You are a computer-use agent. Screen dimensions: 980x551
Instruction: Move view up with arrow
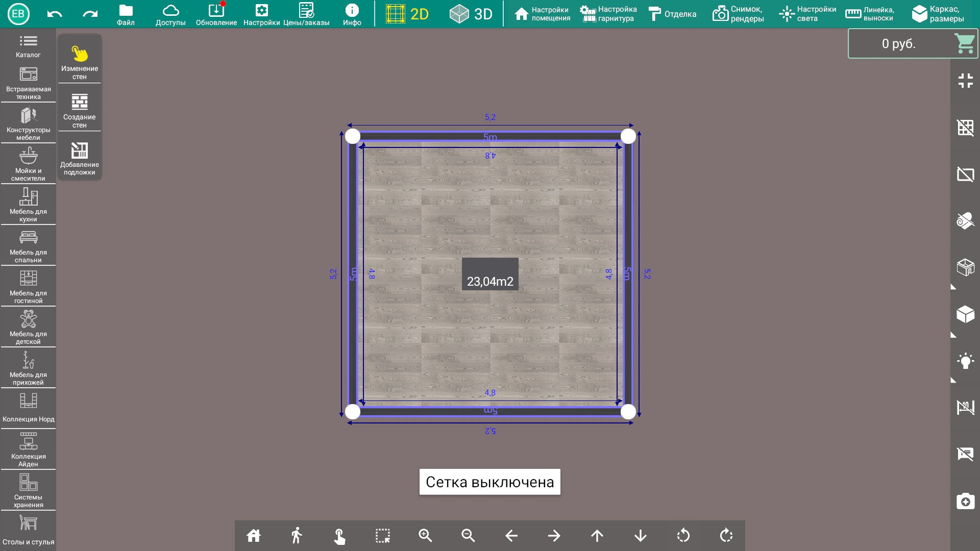(597, 536)
